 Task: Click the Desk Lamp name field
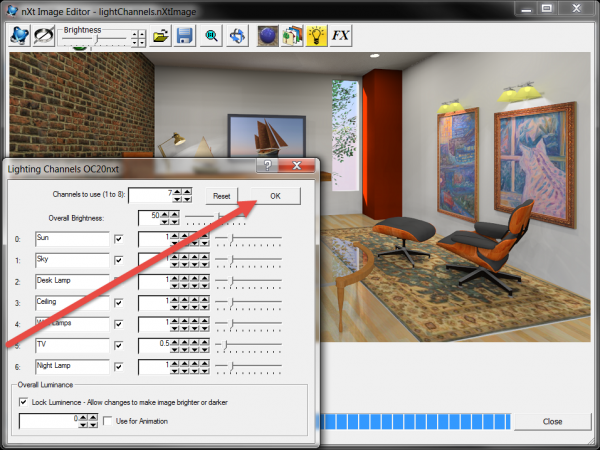tap(72, 282)
